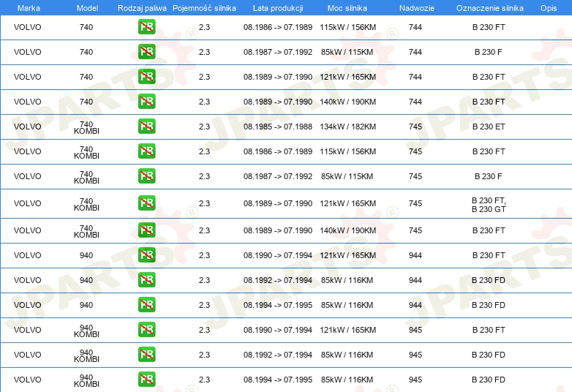Click the Nadwozie column header
This screenshot has width=572, height=392.
pyautogui.click(x=417, y=8)
